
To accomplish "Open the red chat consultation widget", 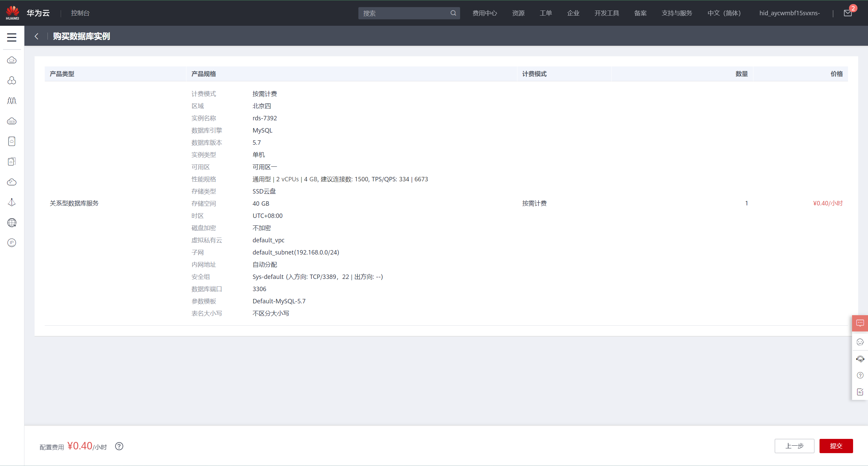I will [860, 323].
